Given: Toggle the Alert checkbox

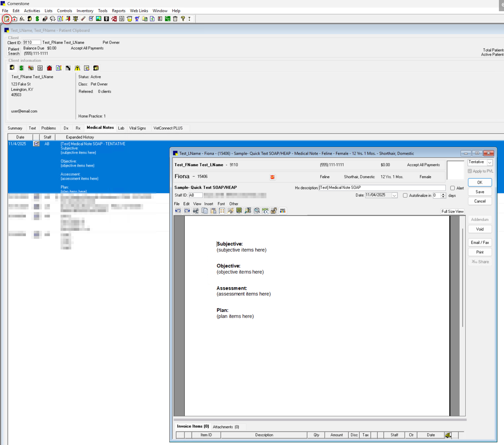Looking at the screenshot, I should (x=453, y=188).
